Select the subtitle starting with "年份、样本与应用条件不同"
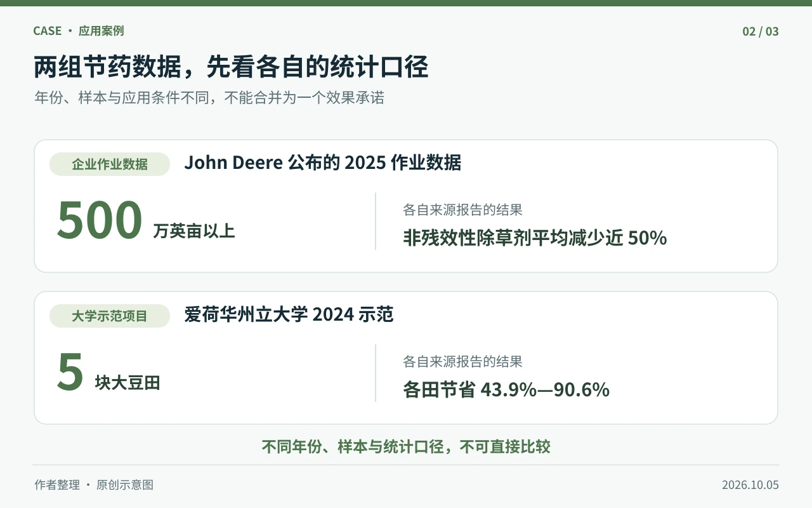Screen dimensions: 812x508 (209, 98)
